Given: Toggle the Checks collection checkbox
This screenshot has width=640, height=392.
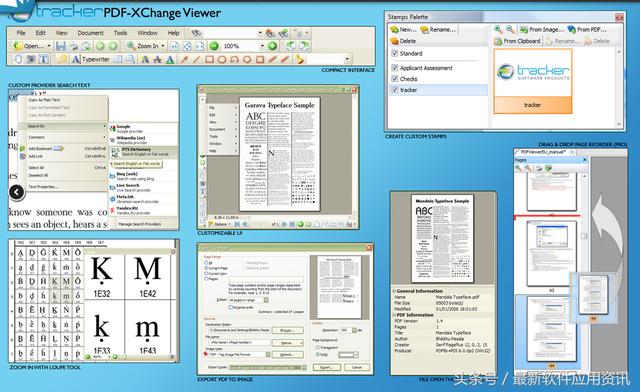Looking at the screenshot, I should point(394,78).
